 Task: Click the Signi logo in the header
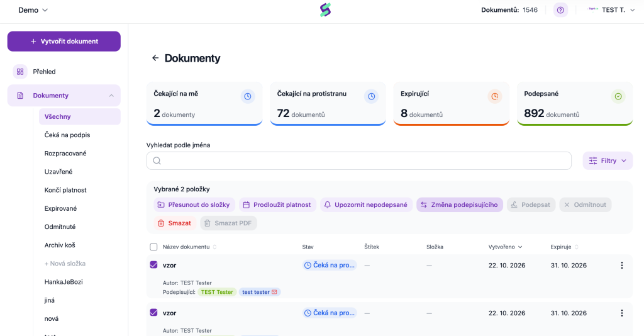click(x=325, y=10)
